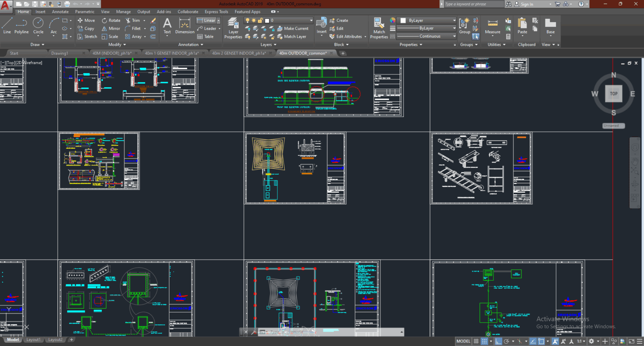Open the ByLayer color swatch dropdown
644x346 pixels.
426,20
